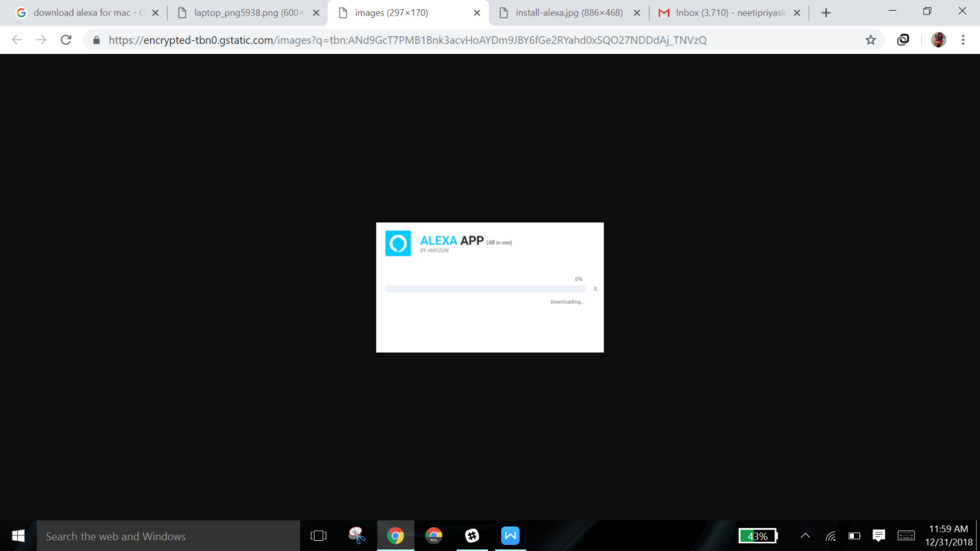The width and height of the screenshot is (980, 551).
Task: Show hidden system tray icons
Action: [805, 536]
